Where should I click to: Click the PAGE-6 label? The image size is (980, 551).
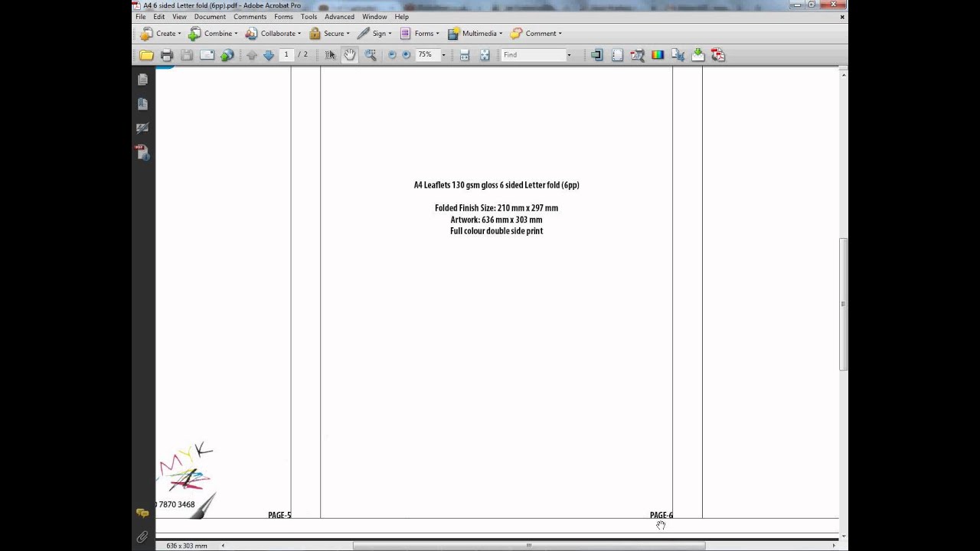coord(661,515)
